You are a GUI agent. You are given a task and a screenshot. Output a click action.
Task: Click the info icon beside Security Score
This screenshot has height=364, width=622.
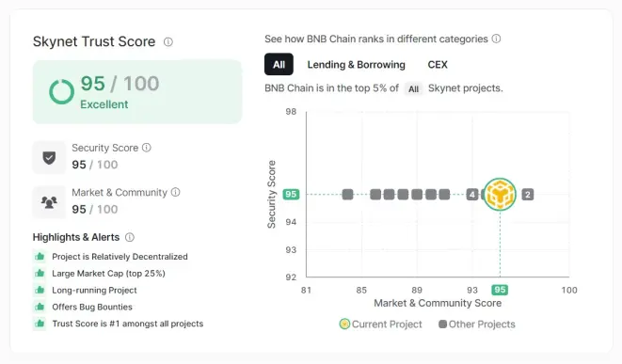tap(147, 148)
